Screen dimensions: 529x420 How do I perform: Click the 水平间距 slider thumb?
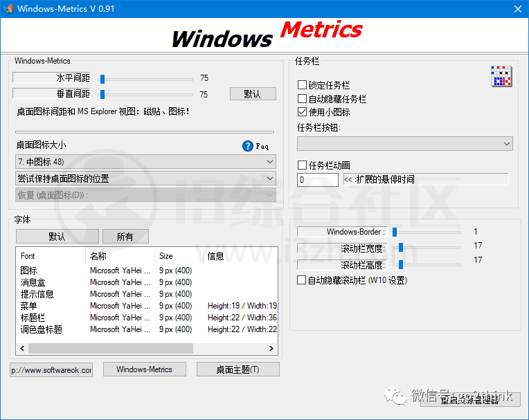point(102,79)
